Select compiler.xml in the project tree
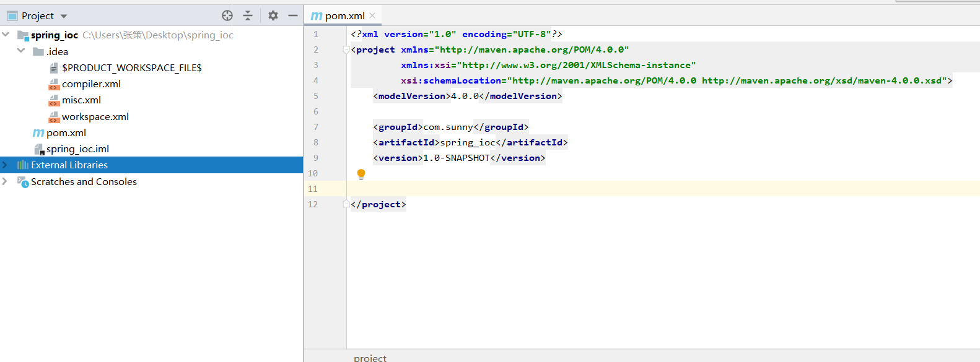The height and width of the screenshot is (362, 980). click(91, 84)
